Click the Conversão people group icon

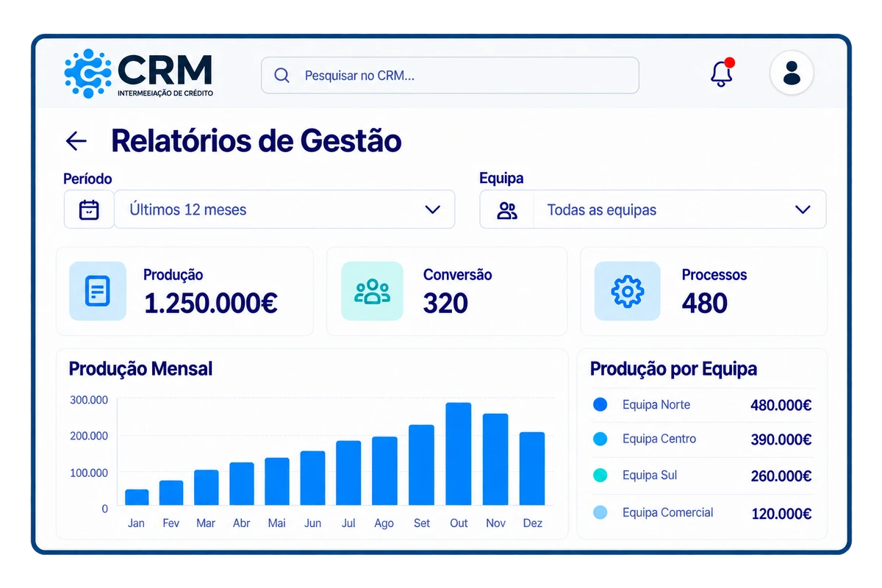tap(373, 291)
